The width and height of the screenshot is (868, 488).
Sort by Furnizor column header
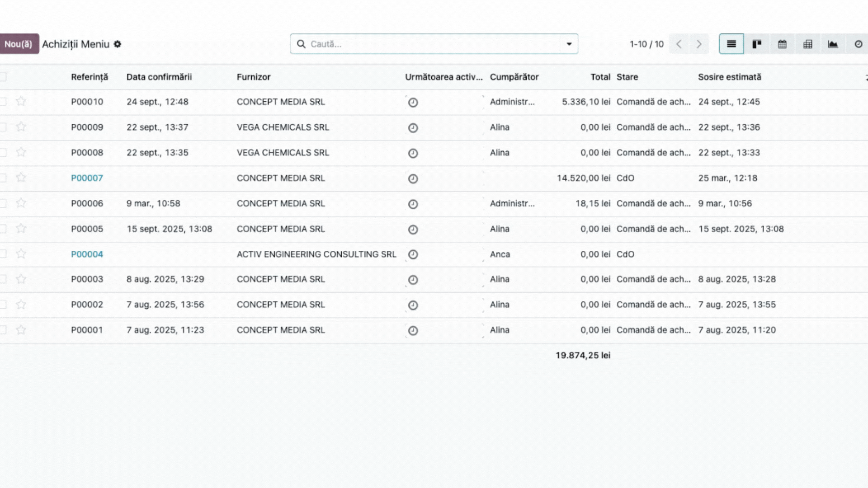[254, 77]
